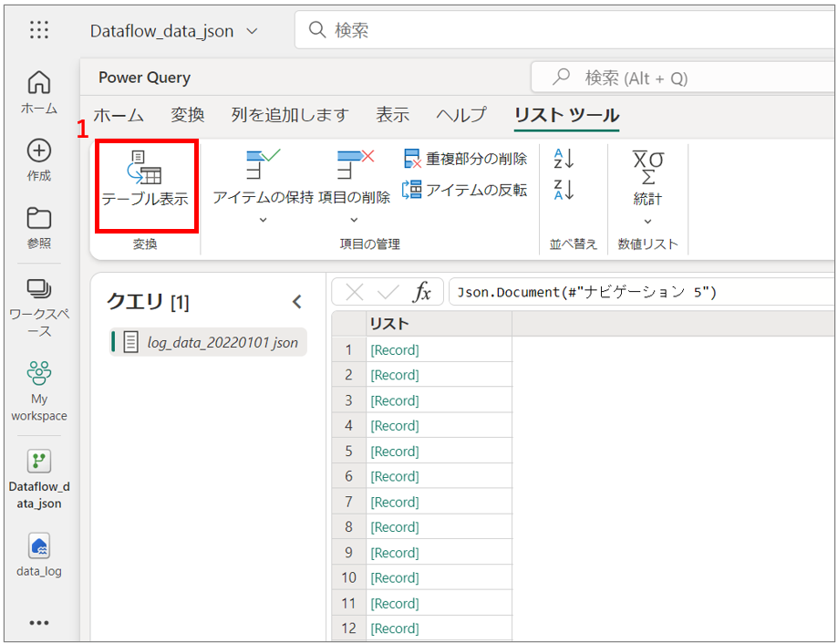Click the sidebar more options ellipsis

tap(39, 623)
